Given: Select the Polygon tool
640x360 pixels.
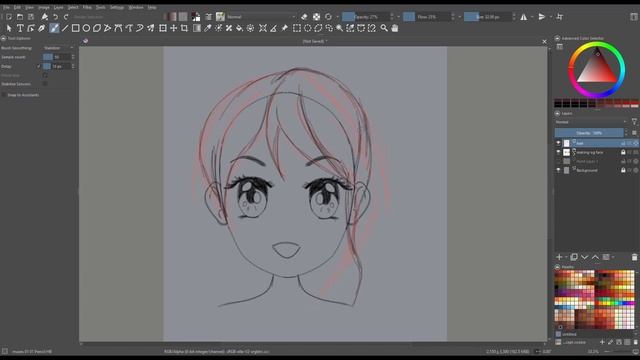Looking at the screenshot, I should (97, 28).
